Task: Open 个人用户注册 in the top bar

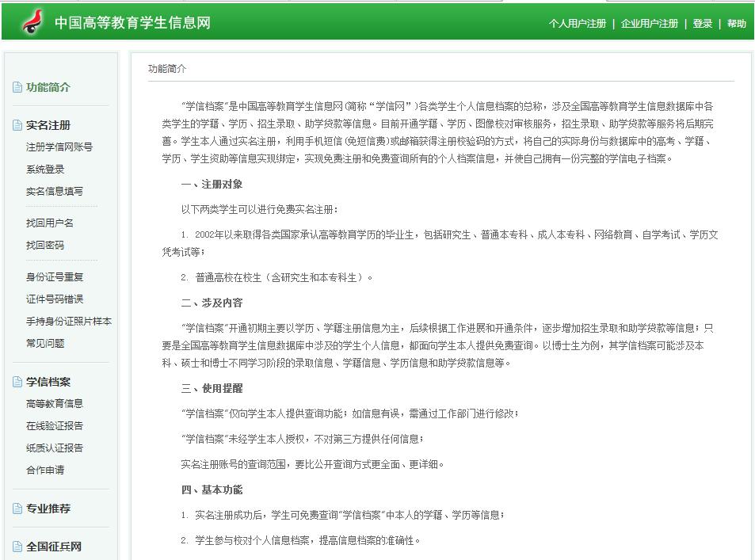Action: point(577,24)
